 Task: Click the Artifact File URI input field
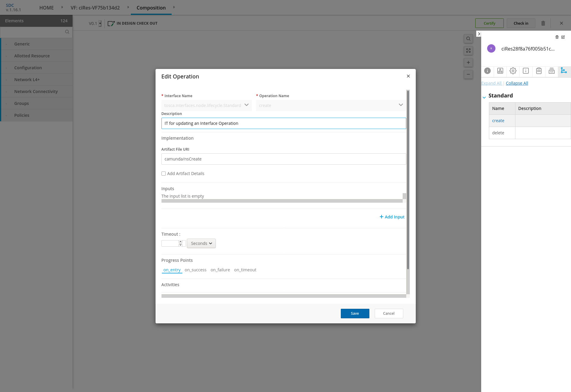pyautogui.click(x=283, y=159)
